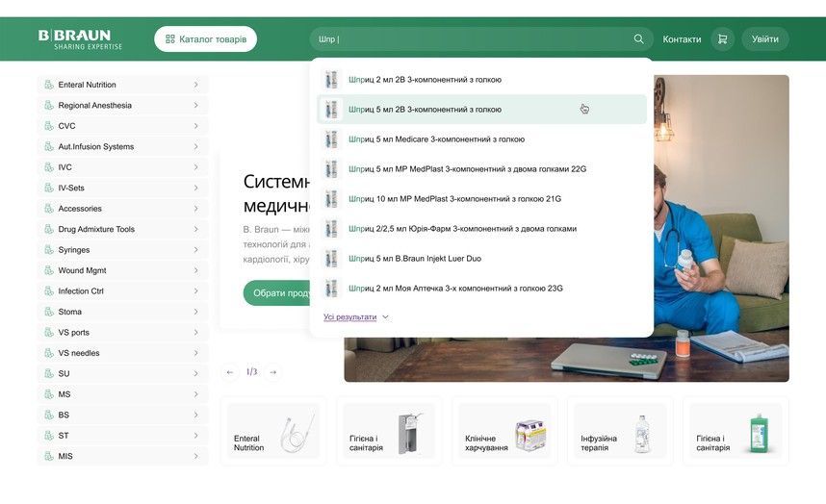Click the VS ports category icon
The width and height of the screenshot is (826, 504).
49,332
